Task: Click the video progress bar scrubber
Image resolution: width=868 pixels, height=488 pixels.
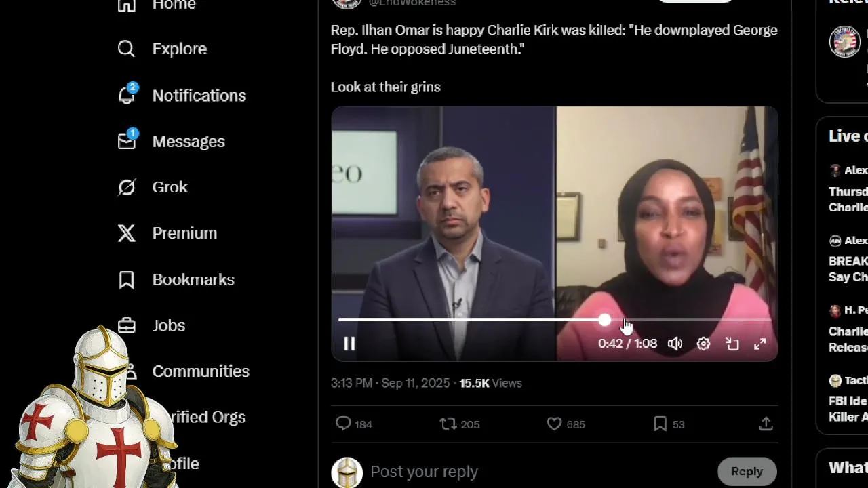Action: tap(604, 320)
